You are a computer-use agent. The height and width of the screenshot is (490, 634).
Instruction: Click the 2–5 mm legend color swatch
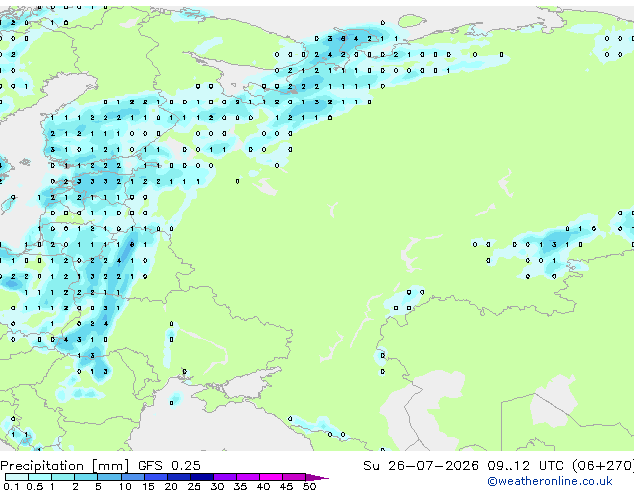[86, 477]
